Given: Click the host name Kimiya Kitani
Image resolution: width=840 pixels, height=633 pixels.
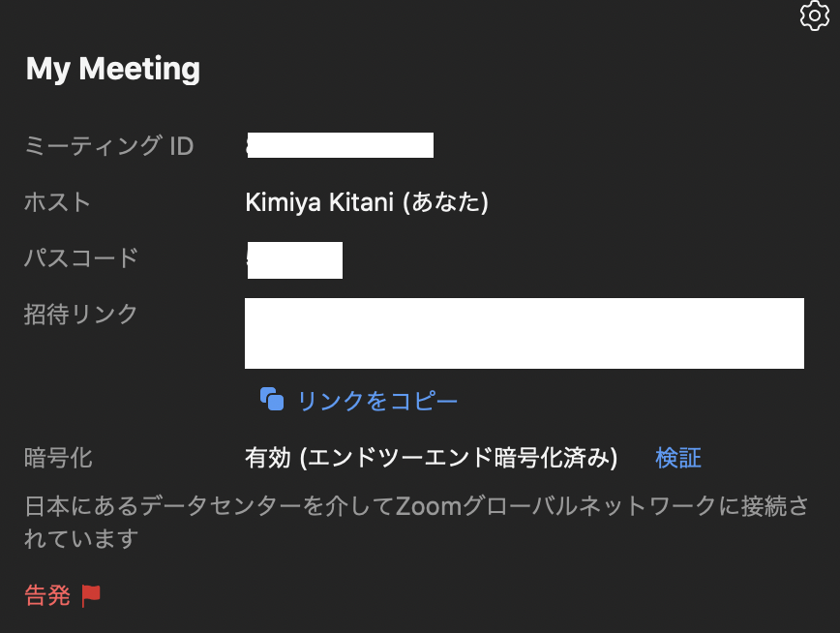Looking at the screenshot, I should point(319,202).
